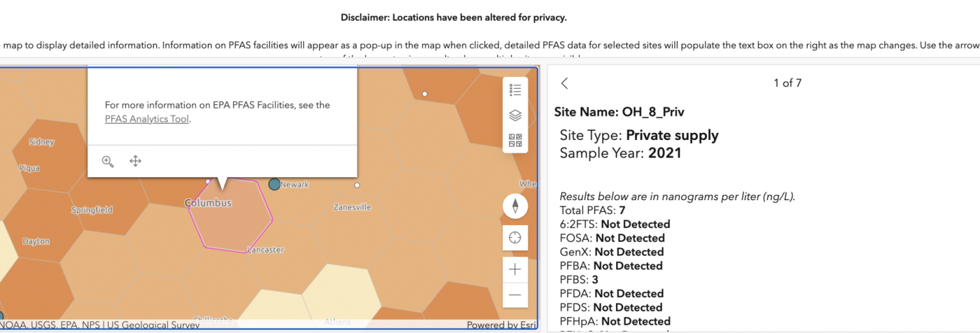Click the Piqua map label

coord(29,168)
